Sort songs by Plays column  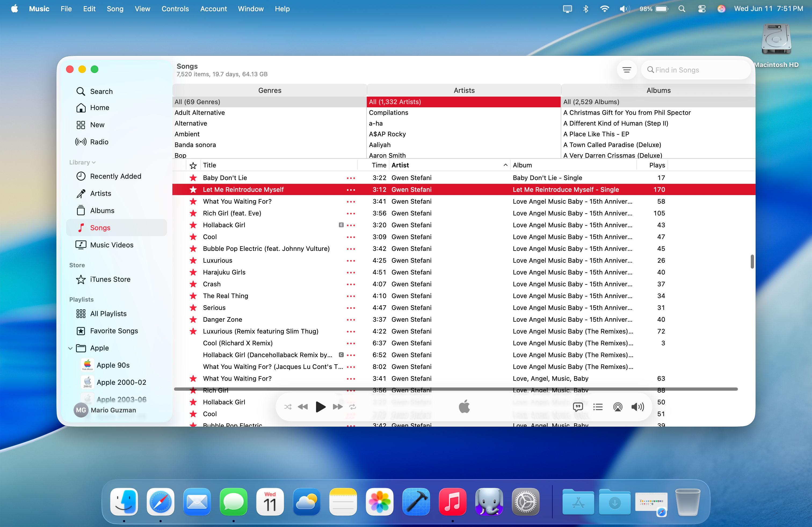coord(652,165)
